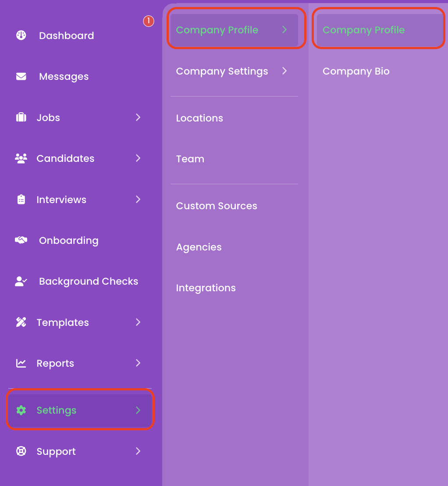Click the Messages envelope icon
Viewport: 448px width, 486px height.
tap(21, 76)
